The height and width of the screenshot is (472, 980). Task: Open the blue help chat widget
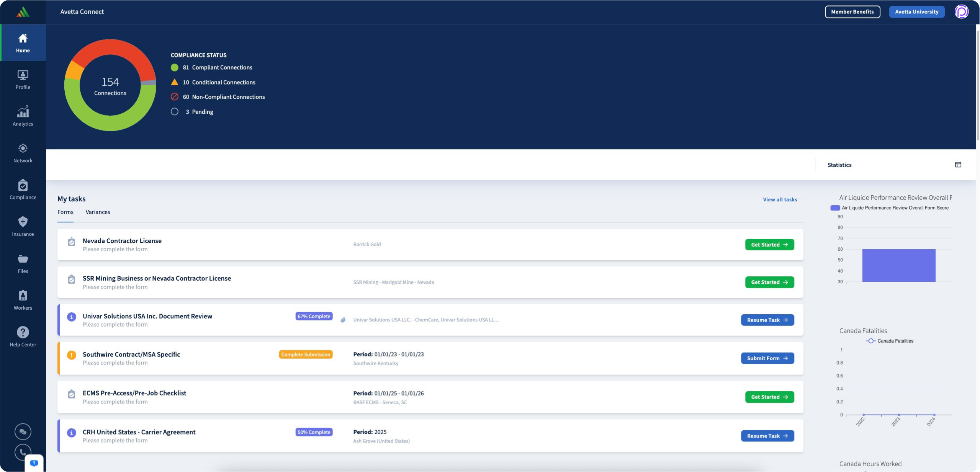(x=34, y=463)
